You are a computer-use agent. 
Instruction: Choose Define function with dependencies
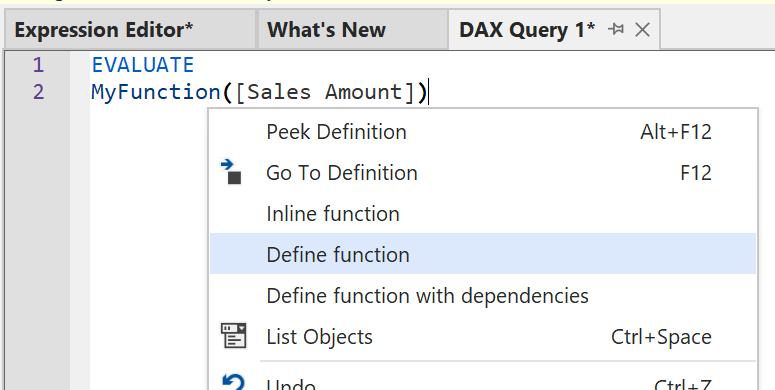pos(483,296)
